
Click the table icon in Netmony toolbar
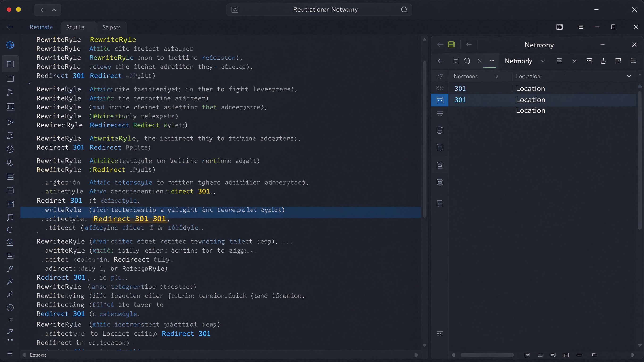pyautogui.click(x=589, y=61)
